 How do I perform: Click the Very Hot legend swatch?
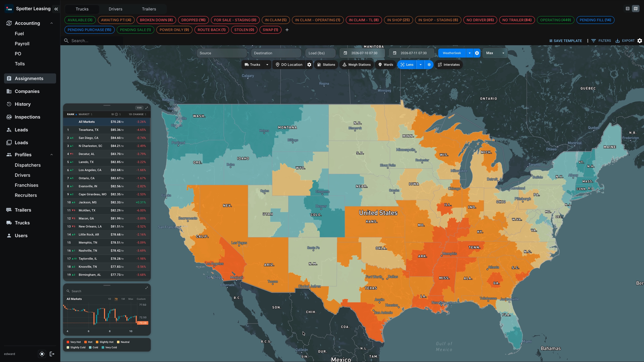(68, 342)
